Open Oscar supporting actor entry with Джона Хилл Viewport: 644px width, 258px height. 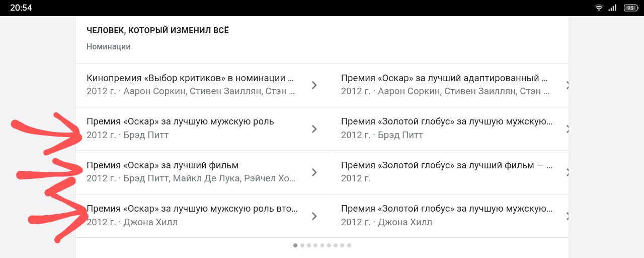pos(203,216)
